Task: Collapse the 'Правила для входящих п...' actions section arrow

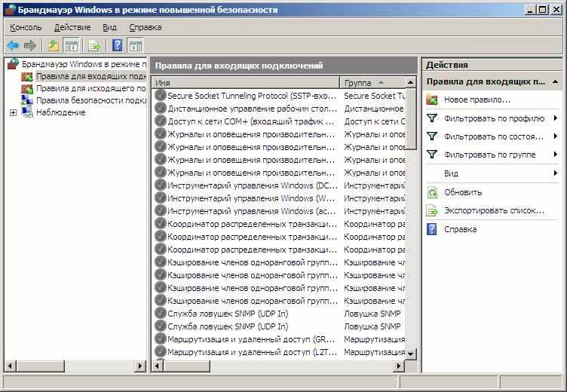Action: [x=556, y=81]
